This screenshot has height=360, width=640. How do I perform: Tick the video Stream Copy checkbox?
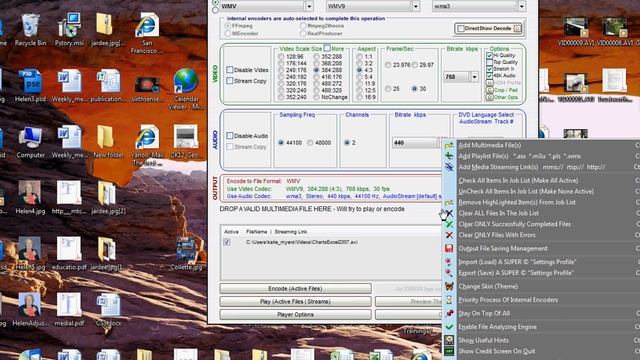pyautogui.click(x=230, y=81)
